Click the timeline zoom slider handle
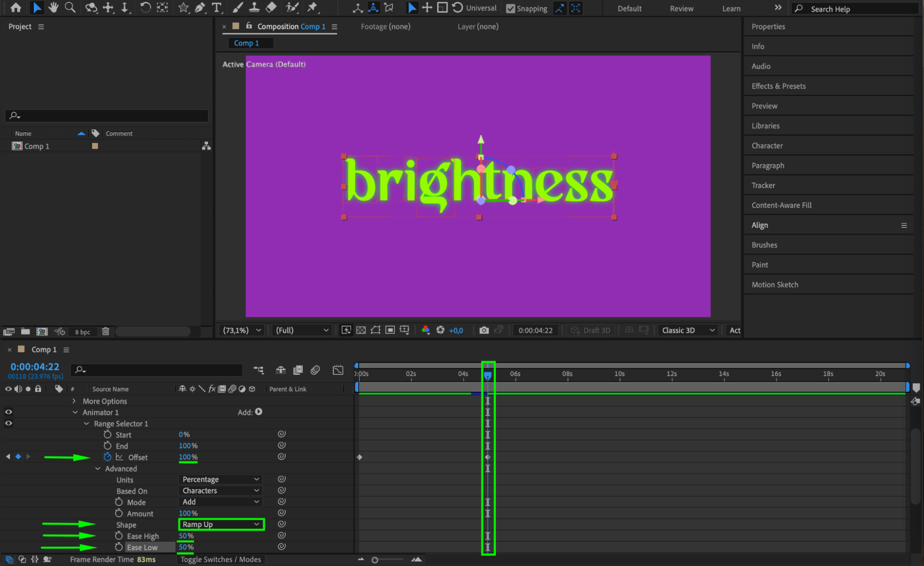Image resolution: width=924 pixels, height=566 pixels. pos(375,560)
